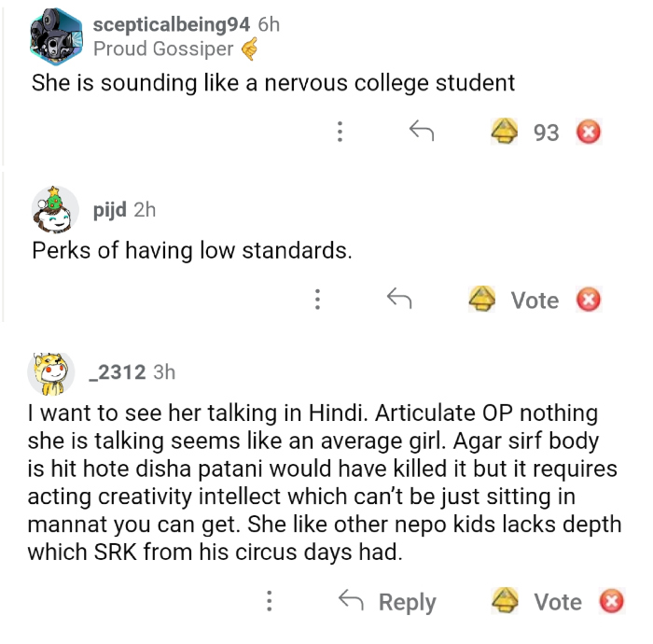Upvote the _2312 comment

click(x=505, y=601)
